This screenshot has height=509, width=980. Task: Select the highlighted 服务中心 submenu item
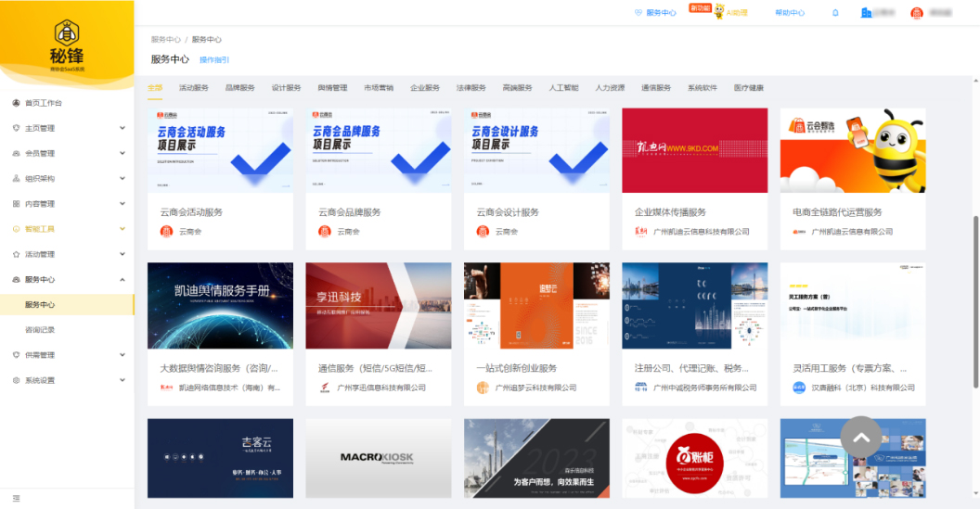pyautogui.click(x=67, y=305)
